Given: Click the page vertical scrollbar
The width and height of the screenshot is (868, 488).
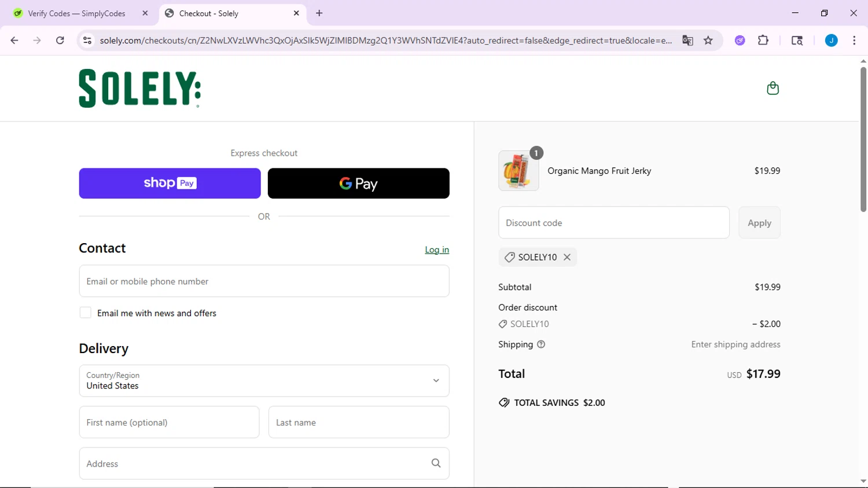Looking at the screenshot, I should coord(863,139).
